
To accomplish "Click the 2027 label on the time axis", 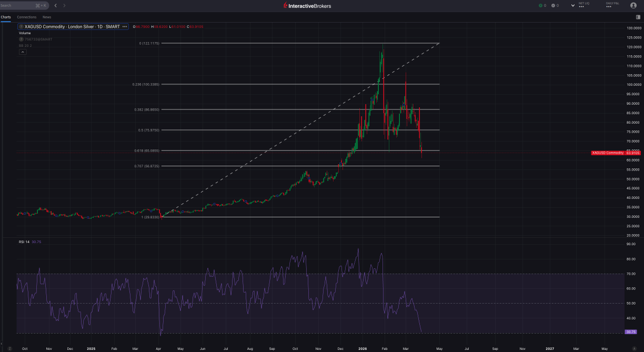I will tap(550, 348).
